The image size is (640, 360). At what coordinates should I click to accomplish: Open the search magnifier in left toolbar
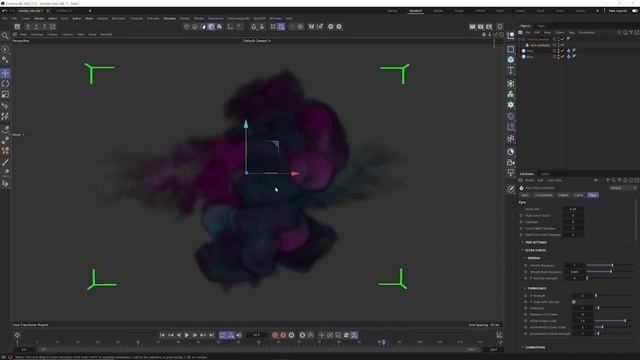(x=5, y=36)
